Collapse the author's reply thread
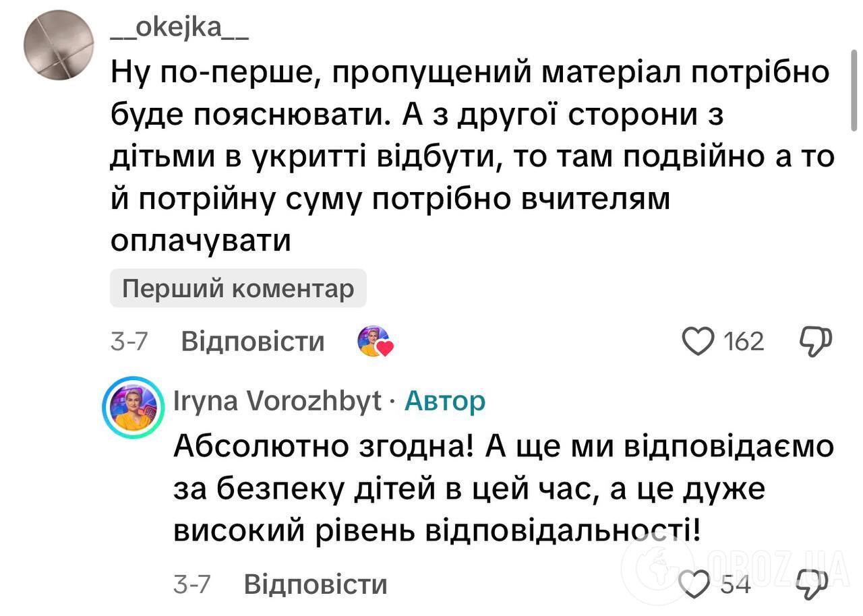 point(316,584)
